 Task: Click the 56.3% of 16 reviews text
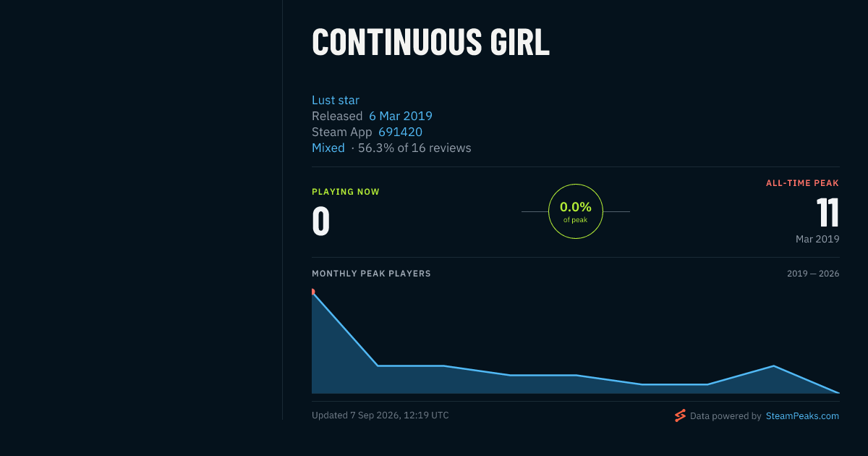click(414, 148)
